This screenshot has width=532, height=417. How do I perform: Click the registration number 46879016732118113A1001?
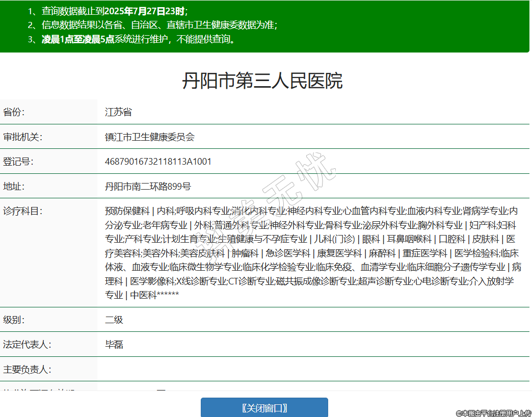tap(158, 162)
